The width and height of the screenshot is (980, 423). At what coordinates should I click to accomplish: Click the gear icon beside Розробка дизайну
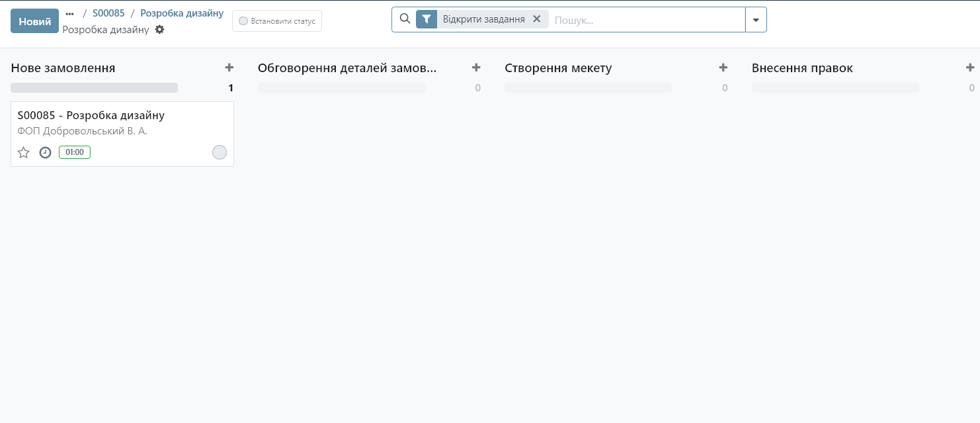(x=159, y=30)
